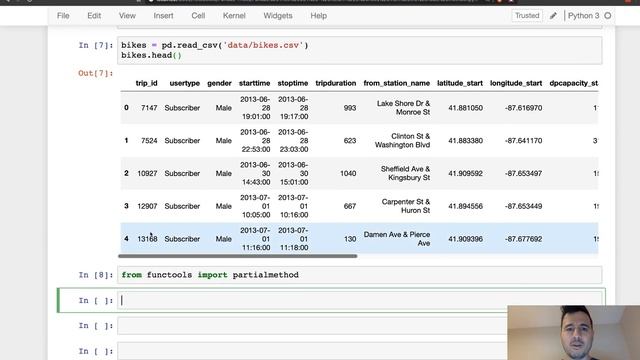Click row index 0 in dataframe
Image resolution: width=640 pixels, height=360 pixels.
click(126, 108)
